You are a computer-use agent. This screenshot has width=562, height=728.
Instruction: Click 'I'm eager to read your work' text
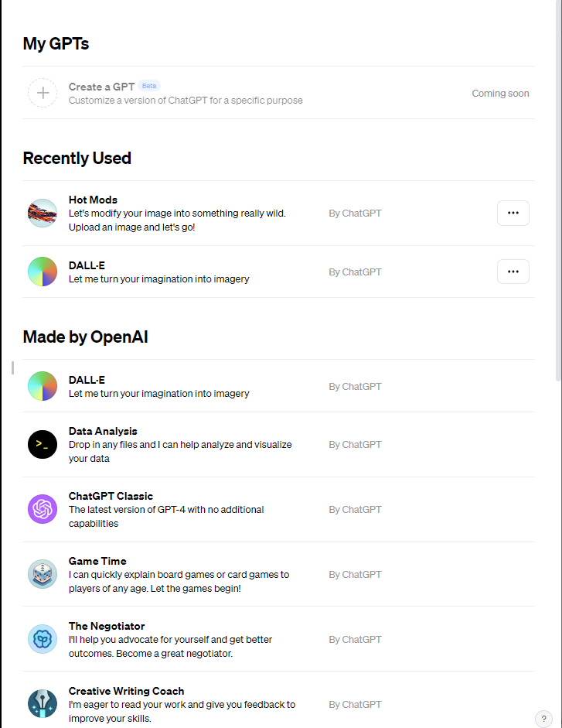(x=182, y=711)
